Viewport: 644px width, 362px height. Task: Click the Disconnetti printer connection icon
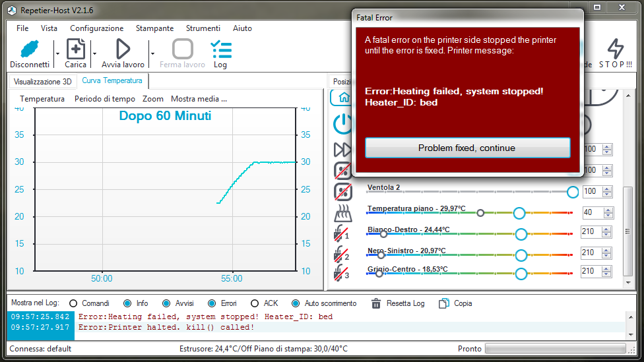point(30,49)
